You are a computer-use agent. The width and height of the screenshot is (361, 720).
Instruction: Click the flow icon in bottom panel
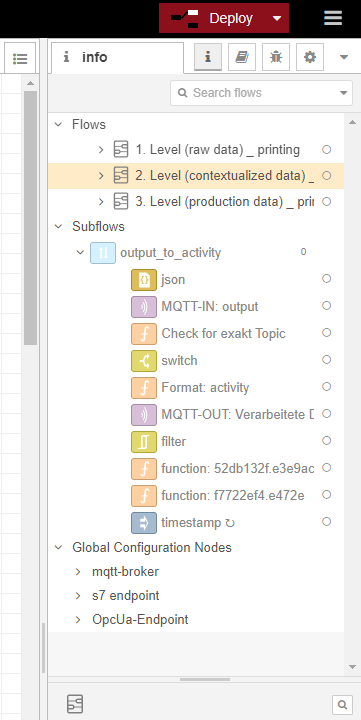point(75,704)
